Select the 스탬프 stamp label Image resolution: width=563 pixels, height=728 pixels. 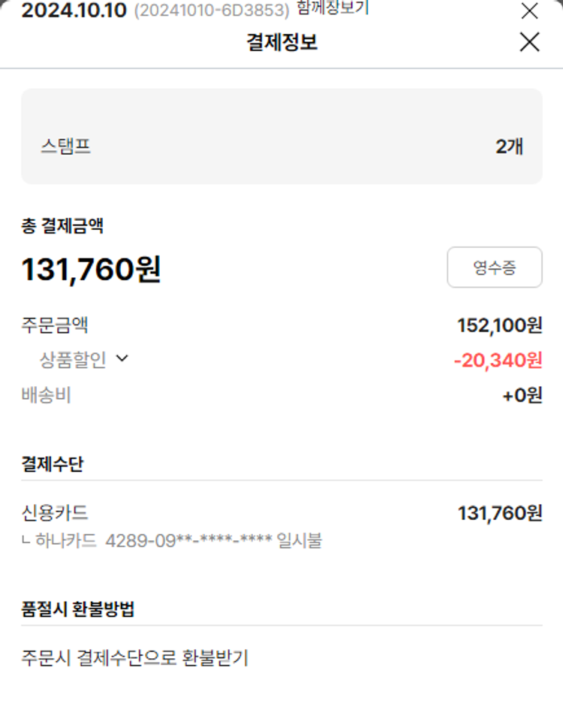pos(66,146)
